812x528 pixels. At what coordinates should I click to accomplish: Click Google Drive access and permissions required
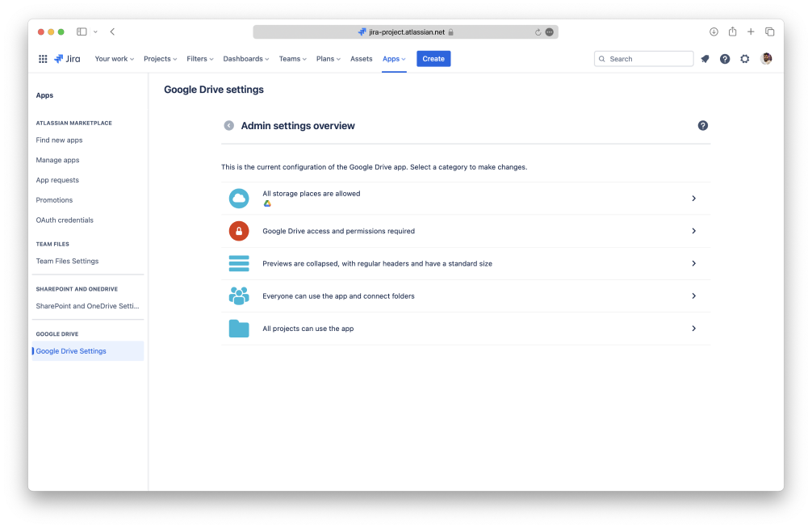point(339,231)
